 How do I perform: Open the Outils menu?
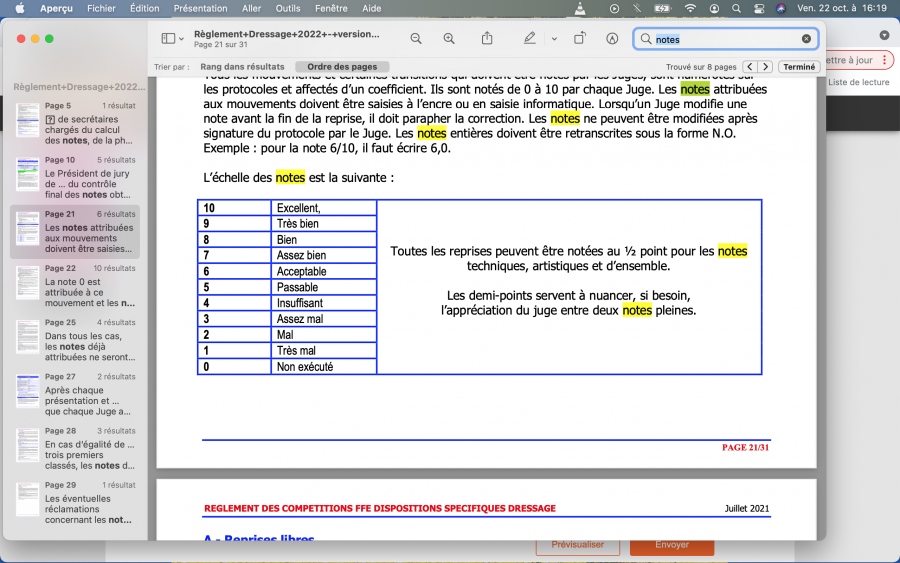[x=288, y=8]
